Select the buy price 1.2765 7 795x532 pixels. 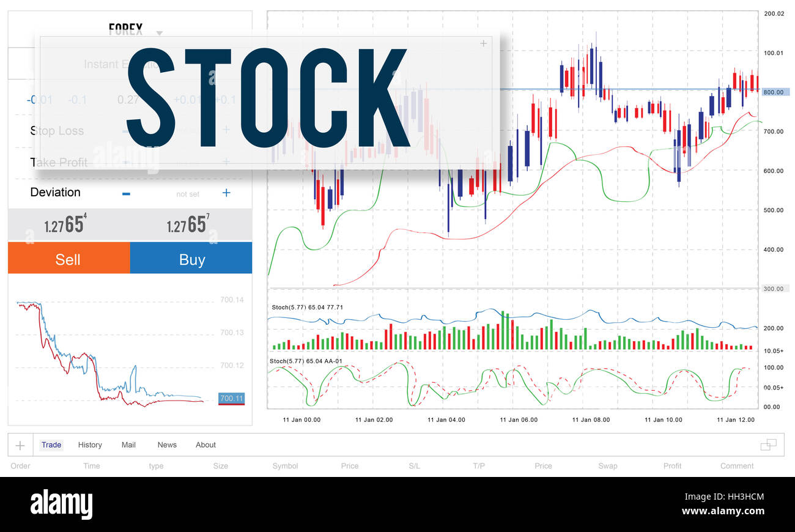[188, 224]
